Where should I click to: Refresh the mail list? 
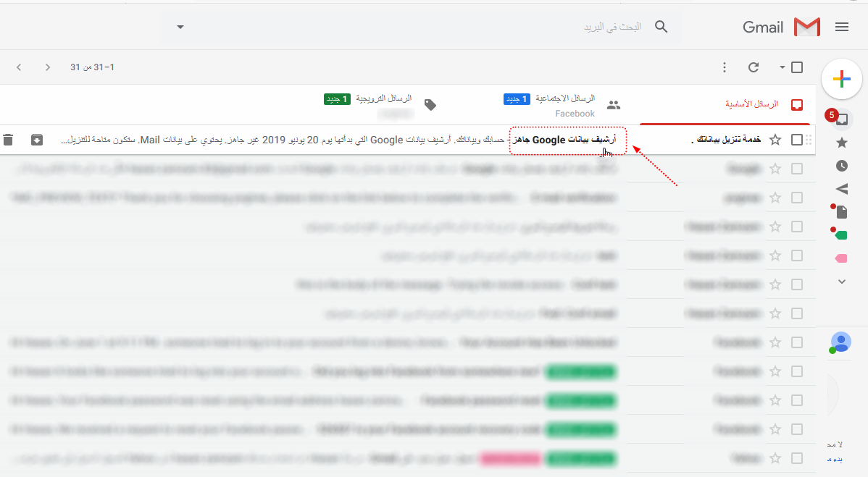(754, 67)
